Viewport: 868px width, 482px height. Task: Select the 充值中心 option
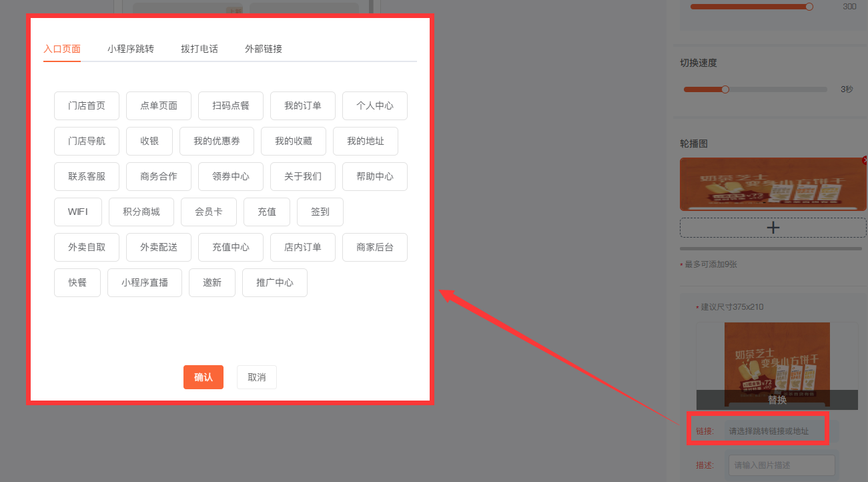(231, 247)
